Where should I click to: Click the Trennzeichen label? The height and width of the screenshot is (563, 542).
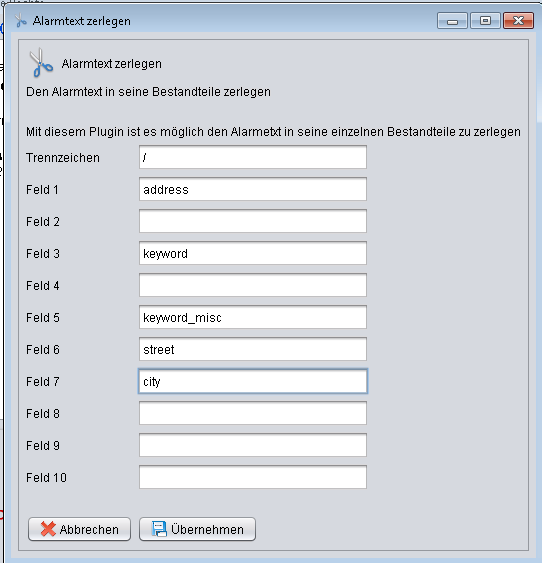pyautogui.click(x=63, y=158)
